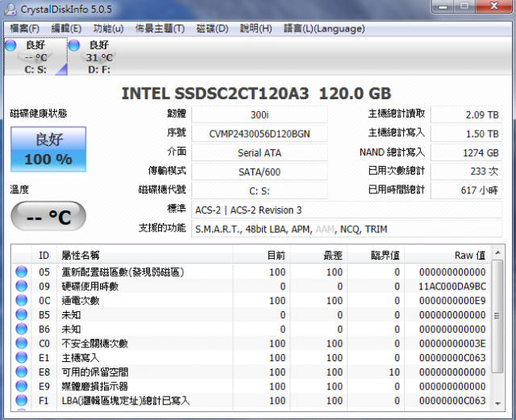Screen dimensions: 516x420
Task: Select row 可用的保留空間
Action: [x=252, y=372]
